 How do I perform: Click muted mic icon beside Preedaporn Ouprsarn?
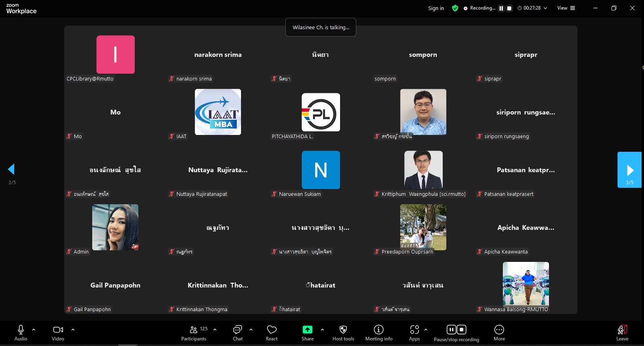(377, 251)
